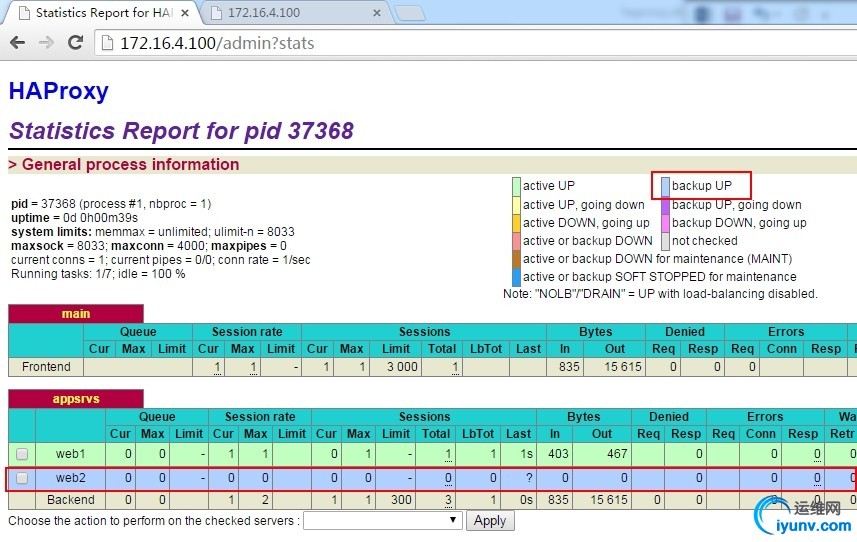Click the active UP, going down swatch

pyautogui.click(x=516, y=204)
